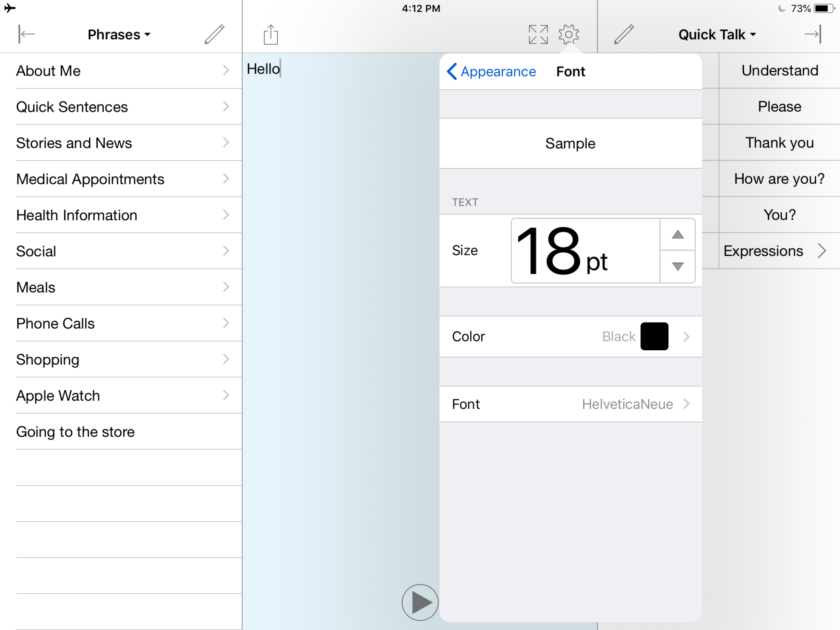Select the Thank you phrase
The height and width of the screenshot is (630, 840).
pos(779,143)
